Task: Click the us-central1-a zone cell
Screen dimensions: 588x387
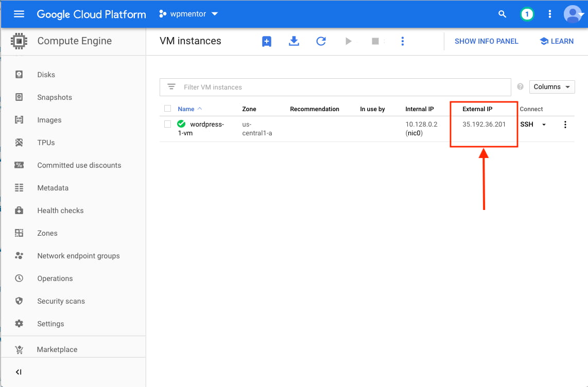Action: [x=257, y=129]
